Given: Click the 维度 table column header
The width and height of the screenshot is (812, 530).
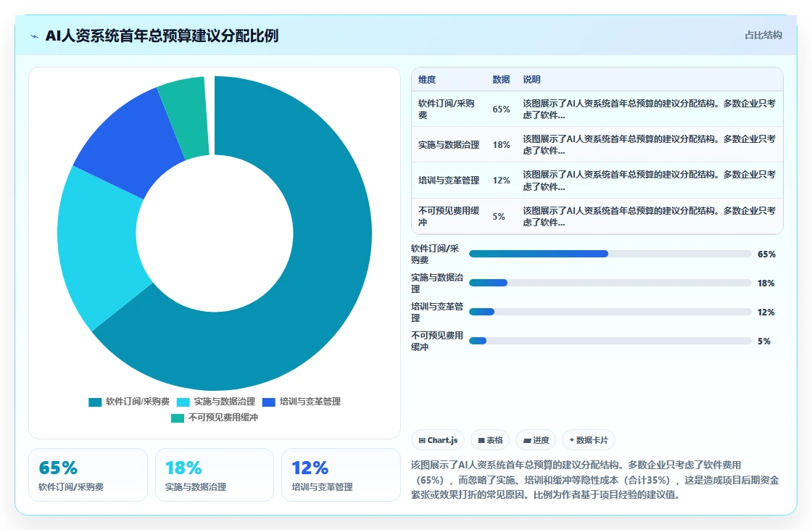Looking at the screenshot, I should (x=427, y=80).
